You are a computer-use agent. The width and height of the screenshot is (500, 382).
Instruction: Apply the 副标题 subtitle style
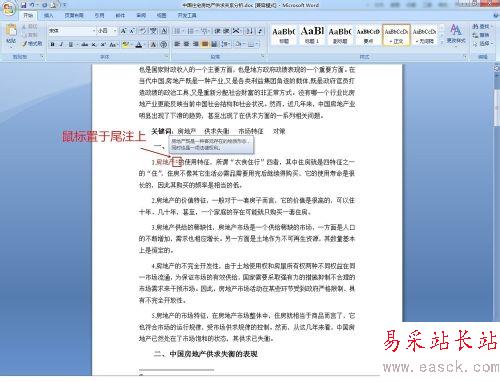pos(340,35)
